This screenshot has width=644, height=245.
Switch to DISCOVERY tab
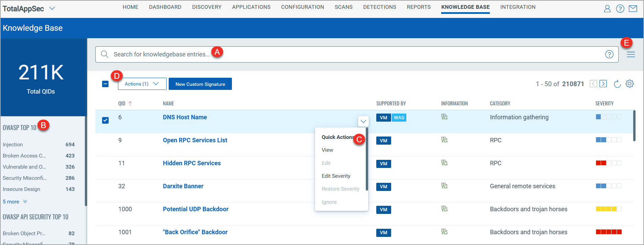(x=207, y=7)
